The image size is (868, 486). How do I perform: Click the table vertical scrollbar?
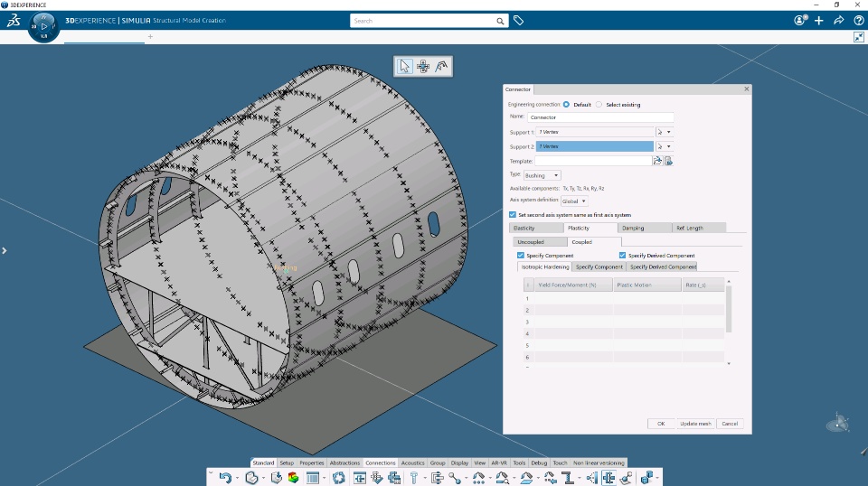coord(729,308)
